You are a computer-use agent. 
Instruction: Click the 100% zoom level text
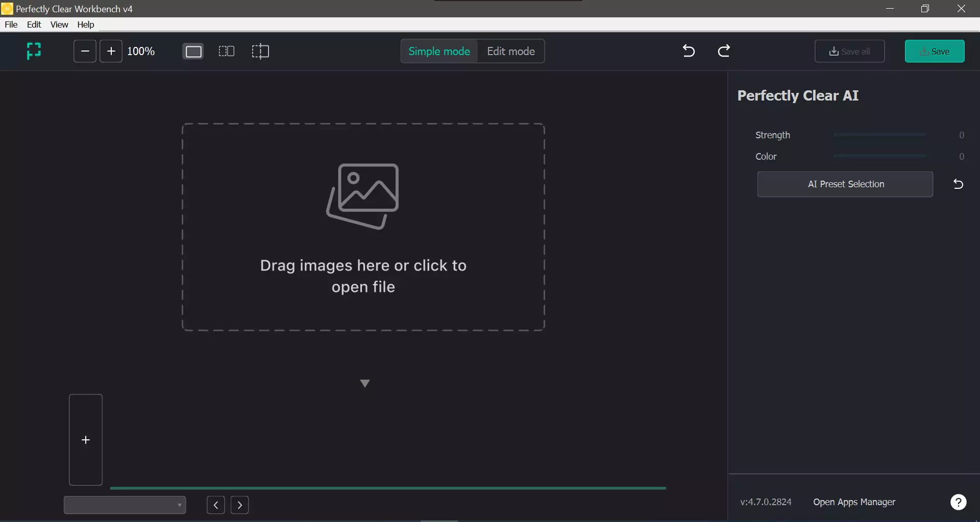(141, 51)
